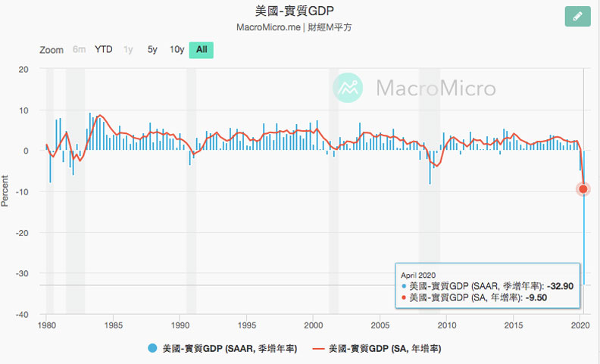Select the 10y zoom range

tap(177, 50)
